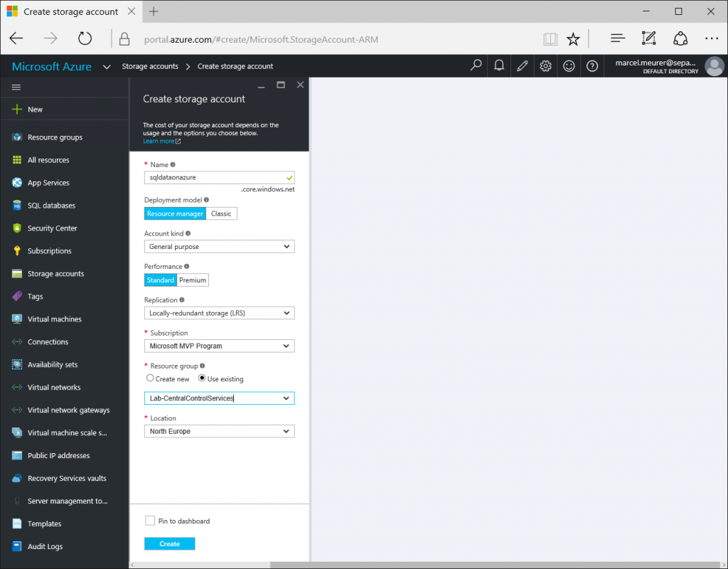The width and height of the screenshot is (728, 569).
Task: Click the All resources grid icon
Action: [x=17, y=160]
